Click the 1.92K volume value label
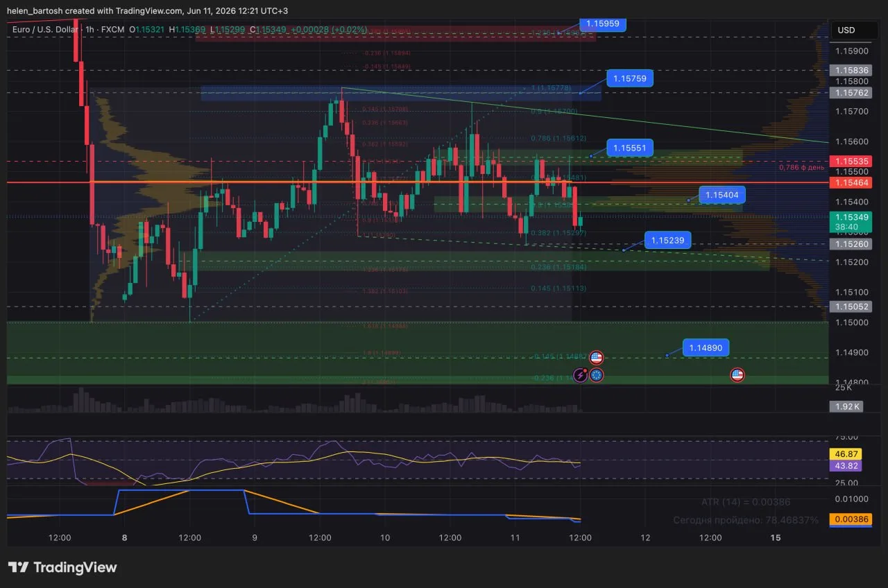Image resolution: width=888 pixels, height=588 pixels. [x=846, y=407]
